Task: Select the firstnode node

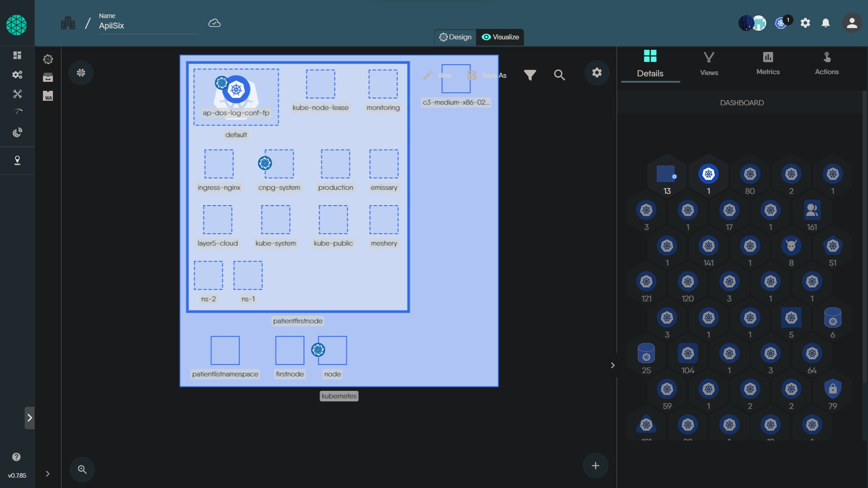Action: coord(290,350)
